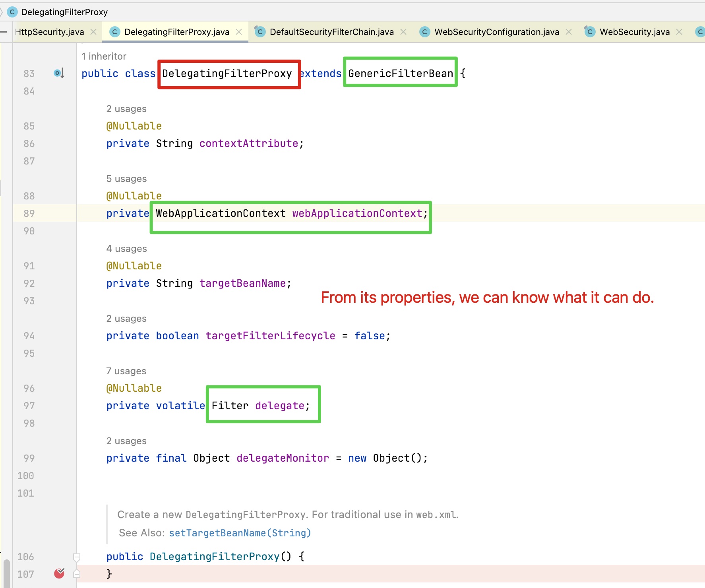The image size is (705, 588).
Task: Click the DelegatingFilterProxy class name in line 83
Action: coord(227,73)
